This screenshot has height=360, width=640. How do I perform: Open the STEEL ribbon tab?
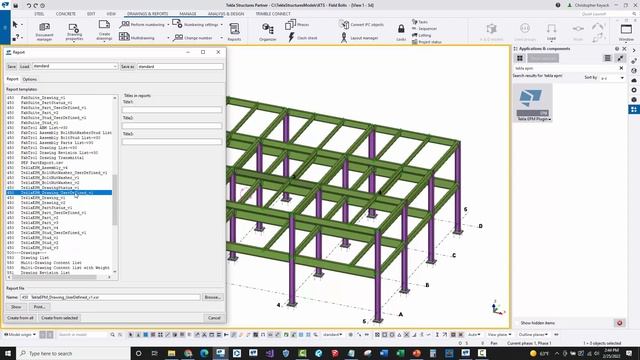coord(39,14)
